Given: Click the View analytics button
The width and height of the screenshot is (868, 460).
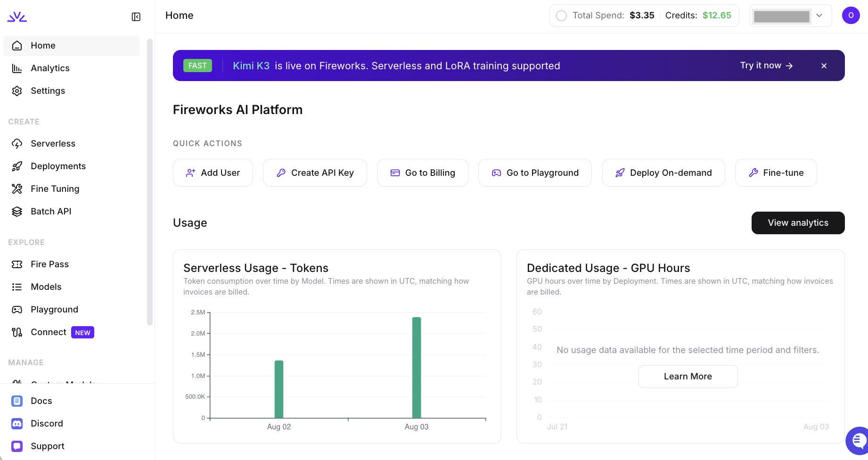Looking at the screenshot, I should click(798, 223).
